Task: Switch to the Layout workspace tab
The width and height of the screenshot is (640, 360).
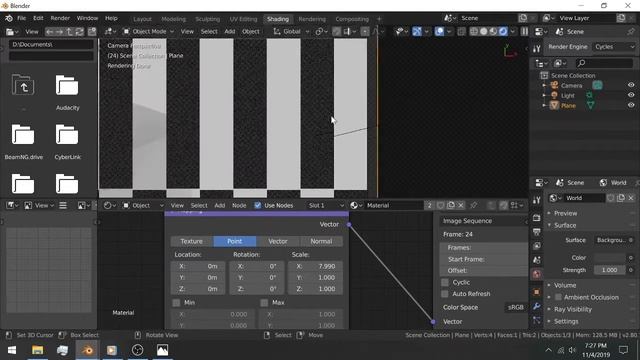Action: (142, 19)
